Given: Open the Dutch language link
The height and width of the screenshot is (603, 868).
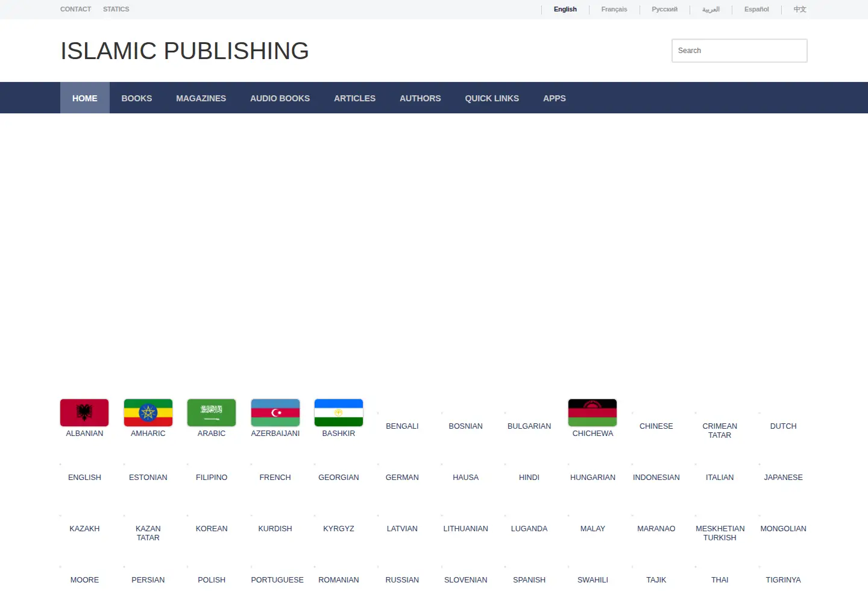Looking at the screenshot, I should pos(784,426).
